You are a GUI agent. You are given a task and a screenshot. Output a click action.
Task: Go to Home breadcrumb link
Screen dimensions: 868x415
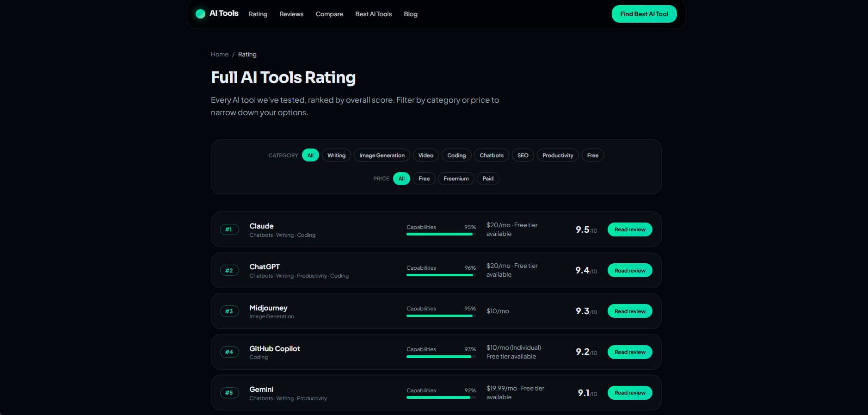point(220,55)
